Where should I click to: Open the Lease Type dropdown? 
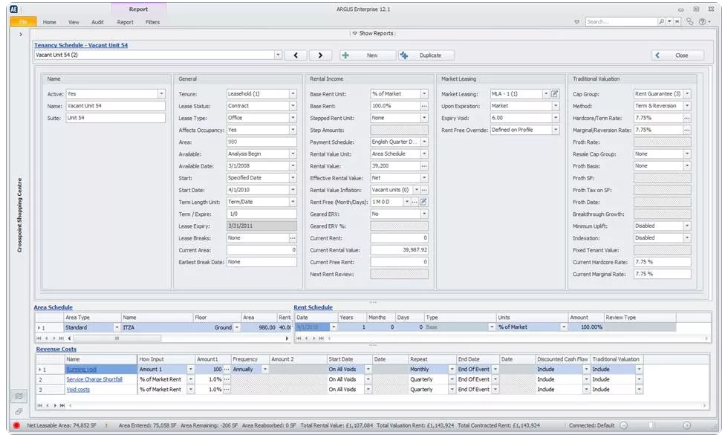pos(293,118)
